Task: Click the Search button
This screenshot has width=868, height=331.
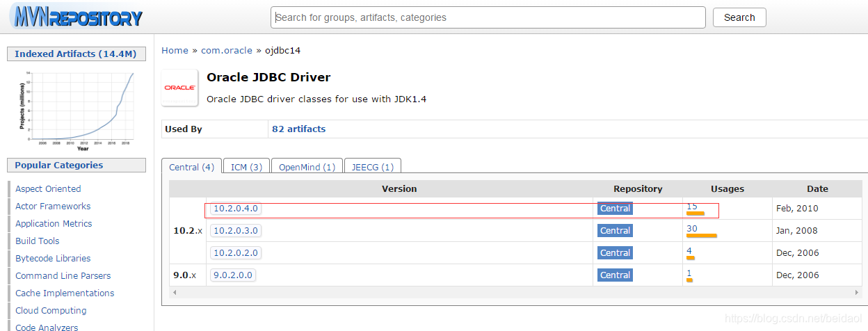Action: pyautogui.click(x=739, y=17)
